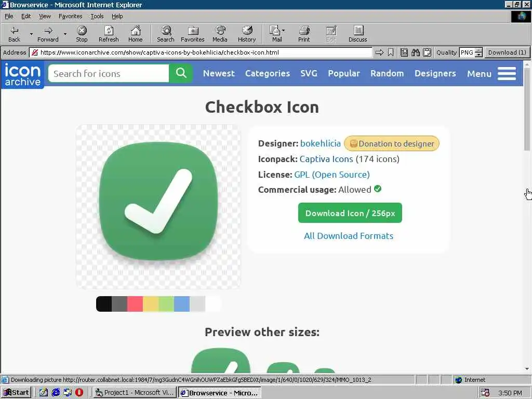This screenshot has width=532, height=399.
Task: Click the Browservice taskbar button
Action: click(220, 393)
